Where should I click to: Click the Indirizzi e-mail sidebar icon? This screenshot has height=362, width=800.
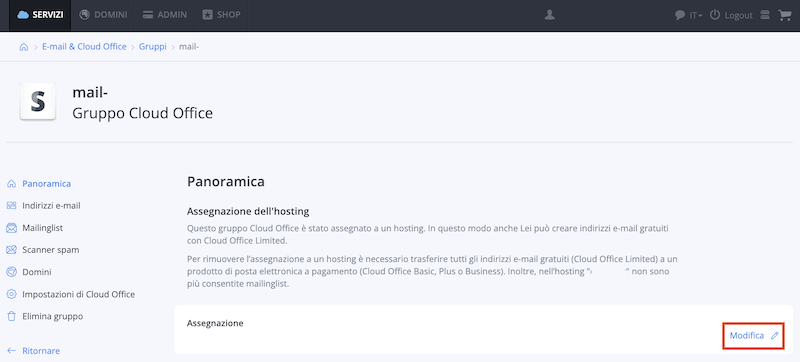click(12, 205)
